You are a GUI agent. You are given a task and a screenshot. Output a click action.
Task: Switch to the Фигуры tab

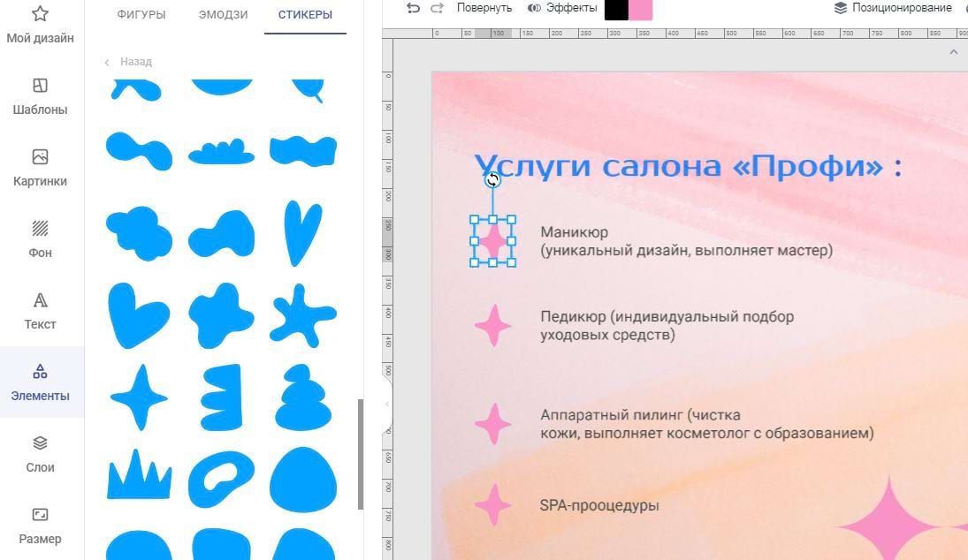(141, 15)
